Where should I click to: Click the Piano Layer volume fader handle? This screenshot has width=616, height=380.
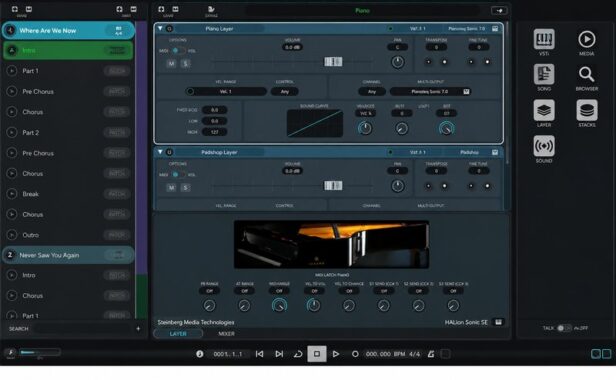click(x=333, y=62)
